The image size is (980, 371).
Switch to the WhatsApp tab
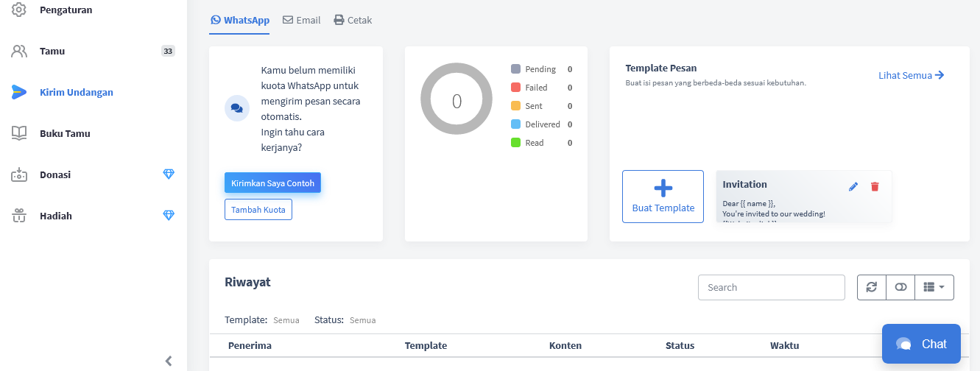[240, 21]
